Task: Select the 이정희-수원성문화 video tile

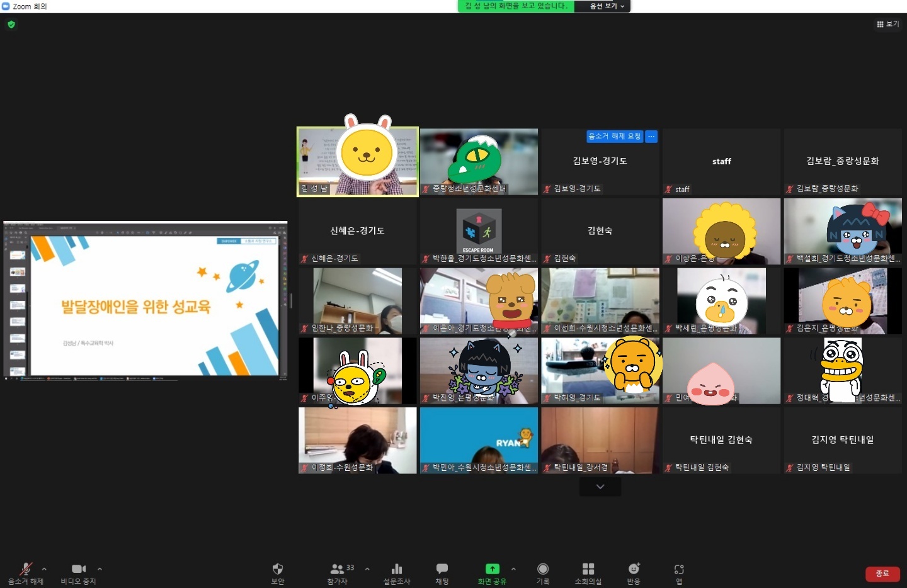Action: (358, 441)
